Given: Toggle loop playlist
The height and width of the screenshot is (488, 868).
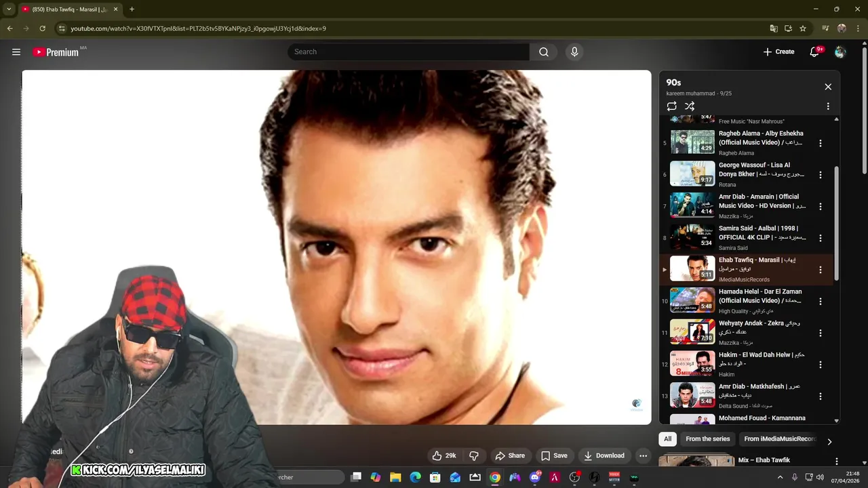Looking at the screenshot, I should (x=671, y=106).
